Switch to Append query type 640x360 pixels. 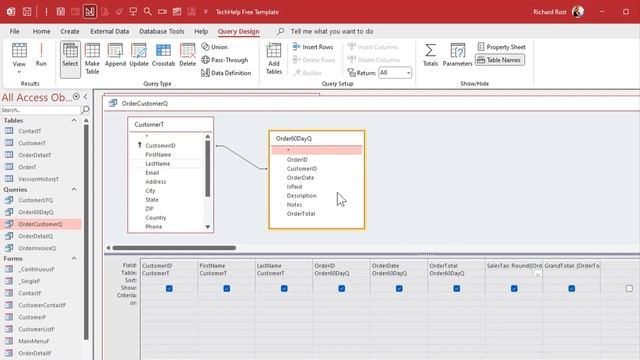pyautogui.click(x=115, y=55)
